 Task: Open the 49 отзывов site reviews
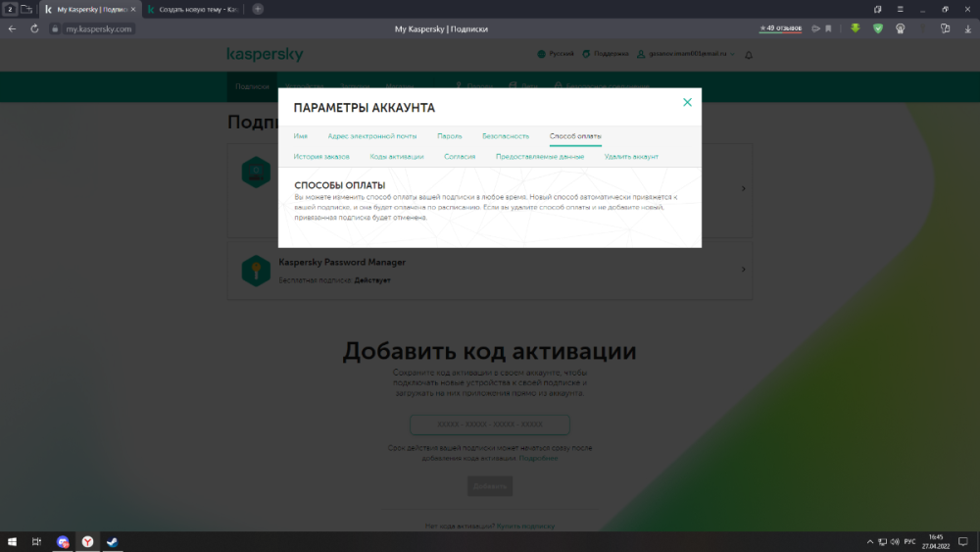tap(780, 28)
